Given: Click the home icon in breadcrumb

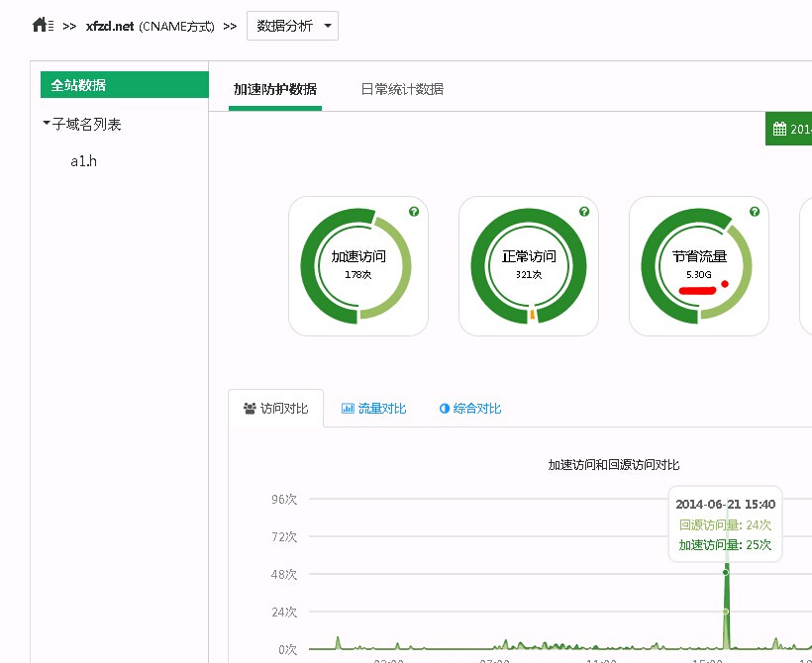Looking at the screenshot, I should coord(43,25).
